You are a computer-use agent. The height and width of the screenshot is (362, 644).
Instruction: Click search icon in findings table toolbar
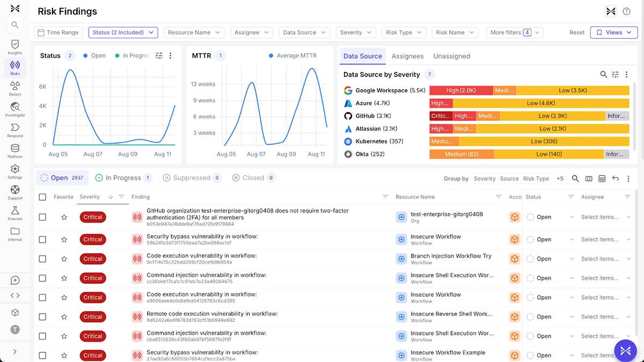pos(575,179)
